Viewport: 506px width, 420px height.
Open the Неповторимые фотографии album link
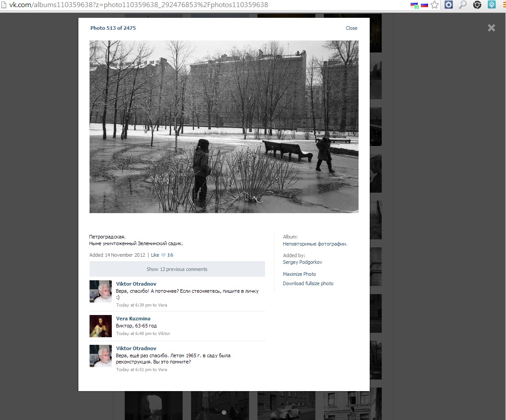coord(315,244)
